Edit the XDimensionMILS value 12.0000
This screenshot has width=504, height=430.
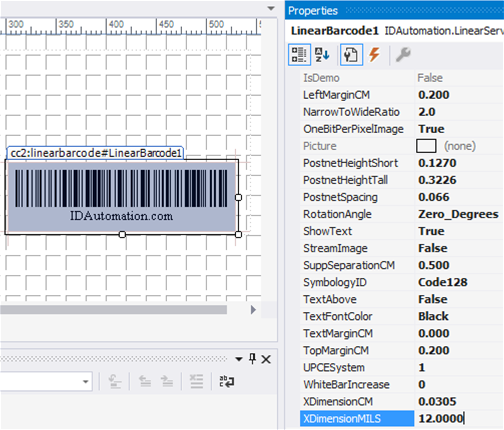pos(459,418)
